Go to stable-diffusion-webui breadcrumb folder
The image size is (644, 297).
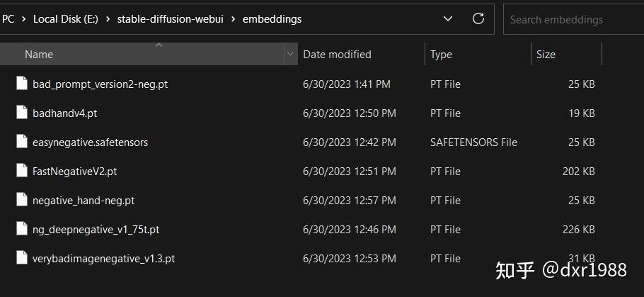point(170,19)
